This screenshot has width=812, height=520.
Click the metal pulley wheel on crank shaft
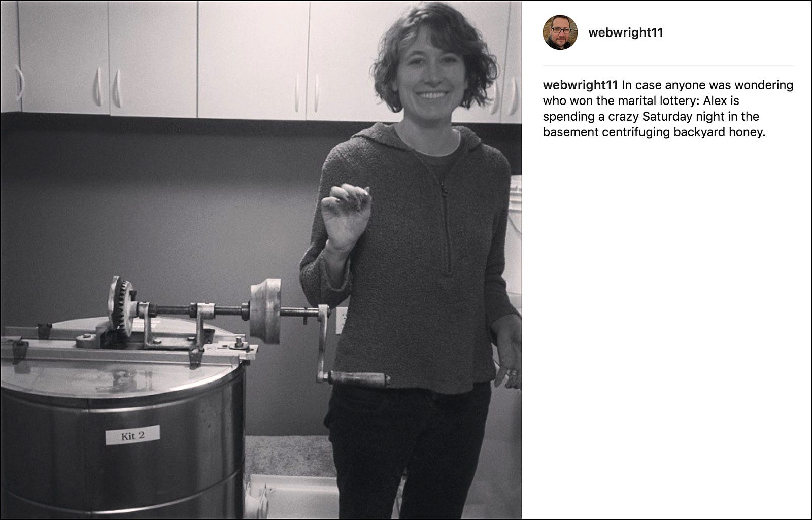[x=265, y=311]
